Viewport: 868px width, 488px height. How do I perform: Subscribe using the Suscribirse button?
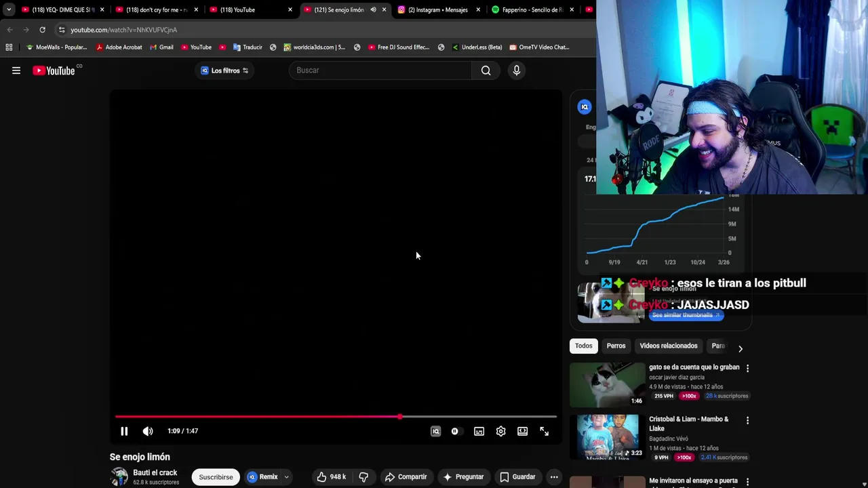point(216,477)
